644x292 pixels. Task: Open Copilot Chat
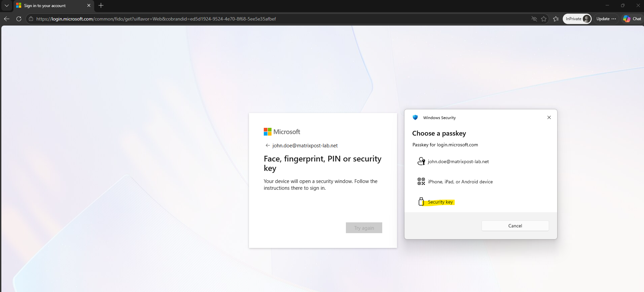pyautogui.click(x=632, y=19)
